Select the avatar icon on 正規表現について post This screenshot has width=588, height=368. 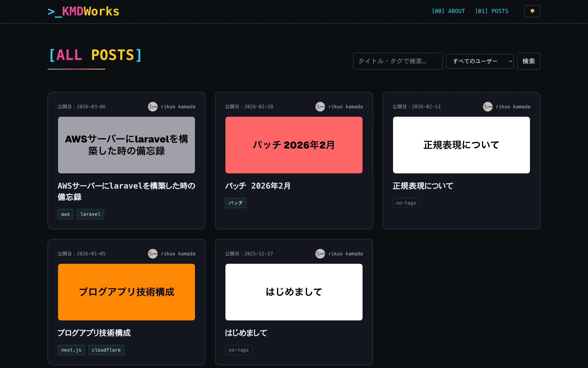(487, 106)
